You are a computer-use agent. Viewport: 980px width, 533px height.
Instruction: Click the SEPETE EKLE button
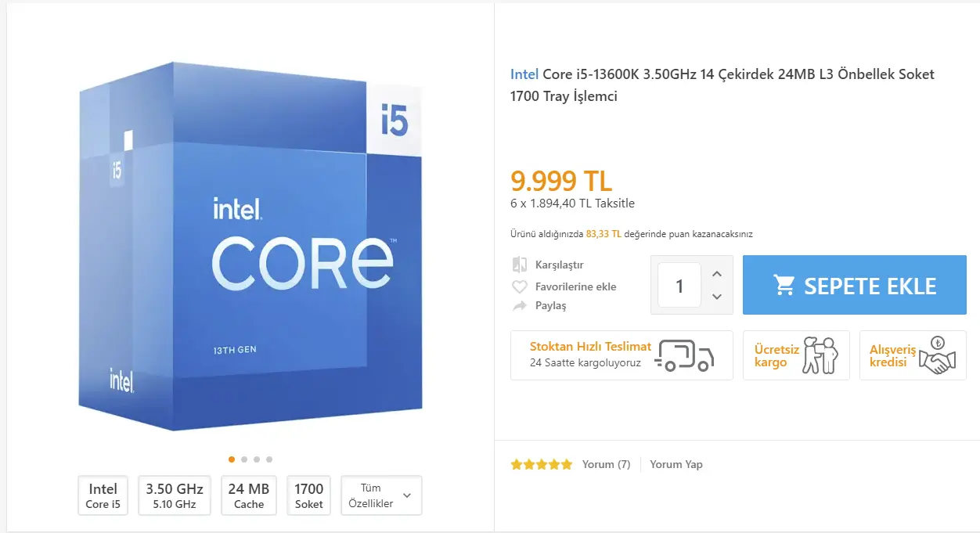tap(855, 285)
